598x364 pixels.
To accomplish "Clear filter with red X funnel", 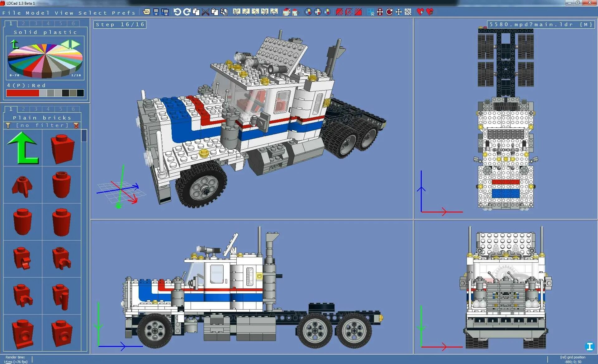I will [x=76, y=125].
